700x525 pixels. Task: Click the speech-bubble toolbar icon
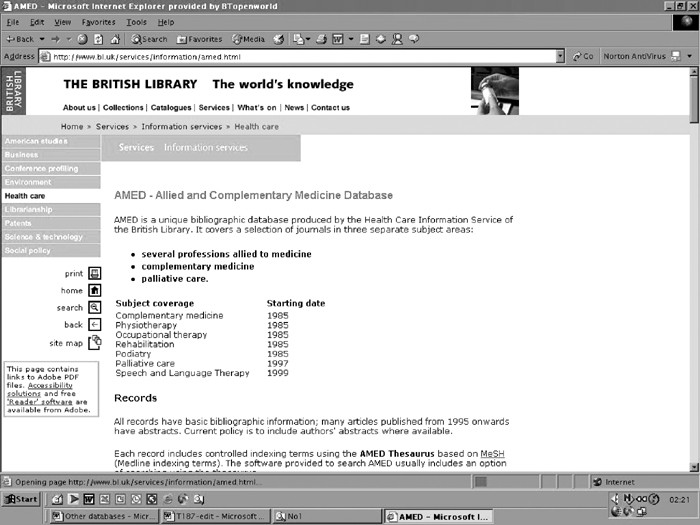tap(414, 39)
